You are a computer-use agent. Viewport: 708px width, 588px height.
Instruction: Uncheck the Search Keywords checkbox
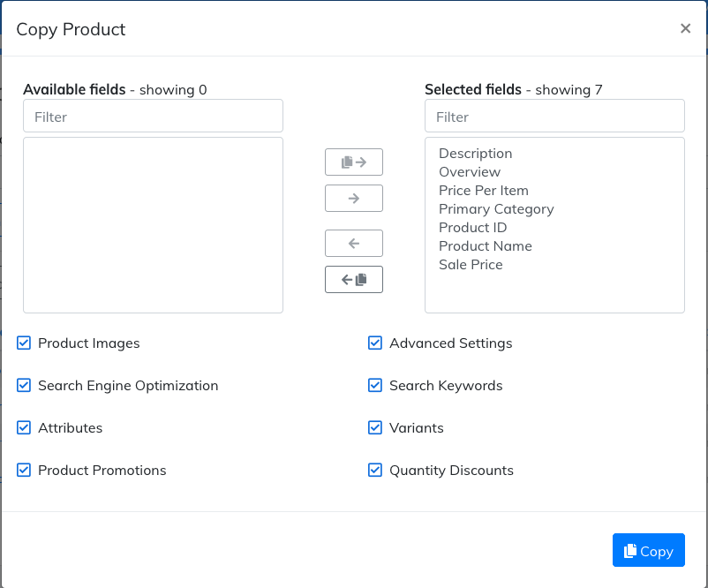pyautogui.click(x=375, y=386)
